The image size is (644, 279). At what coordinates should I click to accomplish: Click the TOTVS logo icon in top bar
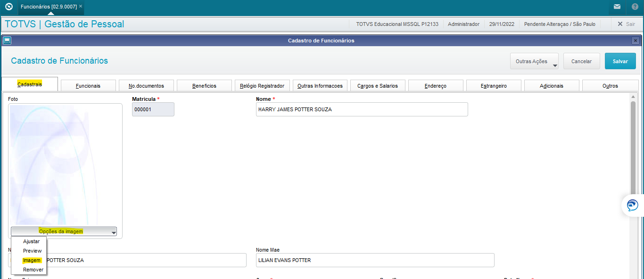(8, 7)
